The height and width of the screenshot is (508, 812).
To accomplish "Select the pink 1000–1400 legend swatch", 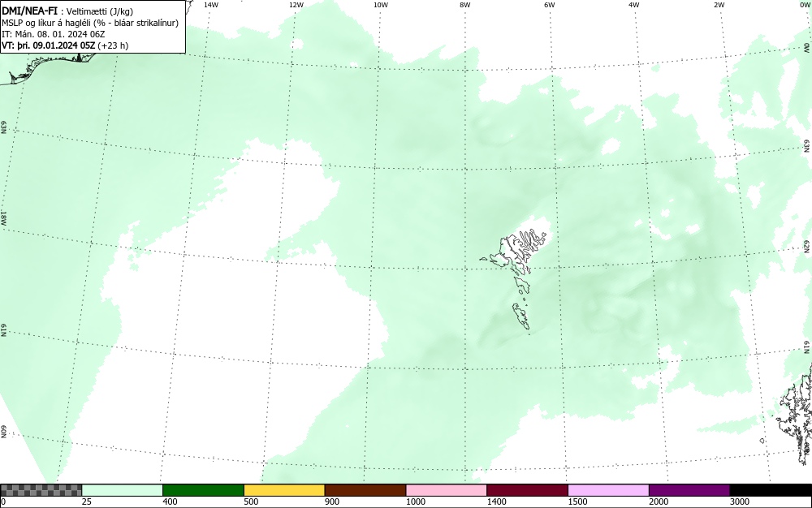I will click(447, 490).
